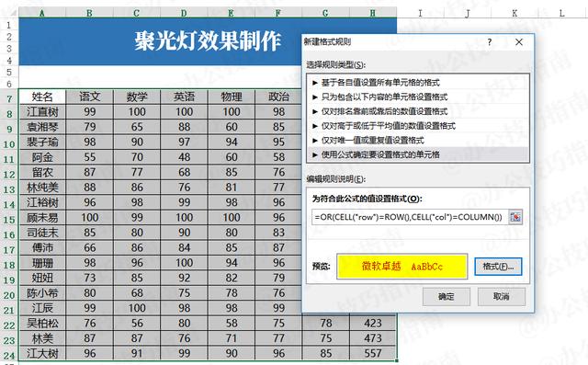Select column C header
588x365 pixels.
pyautogui.click(x=137, y=13)
